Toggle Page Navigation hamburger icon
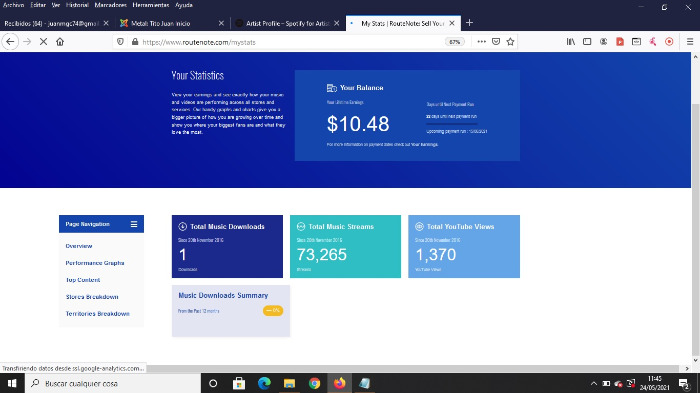700x393 pixels. coord(134,224)
